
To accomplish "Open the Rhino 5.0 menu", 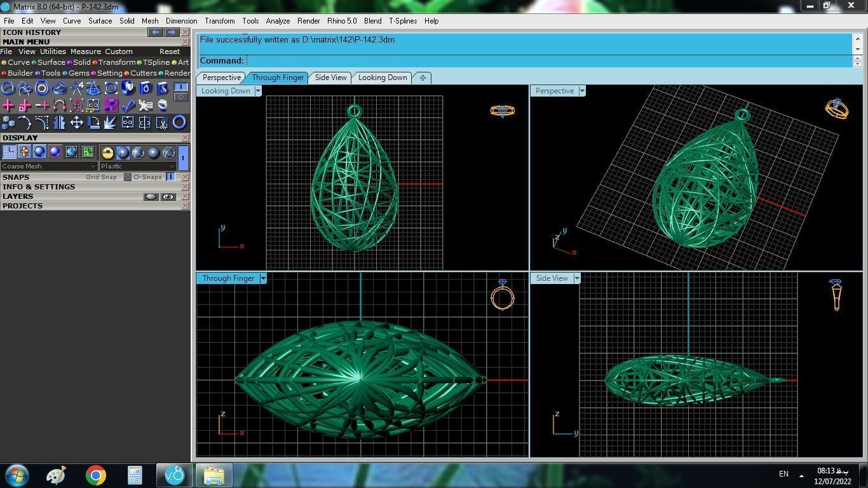I will (x=342, y=21).
